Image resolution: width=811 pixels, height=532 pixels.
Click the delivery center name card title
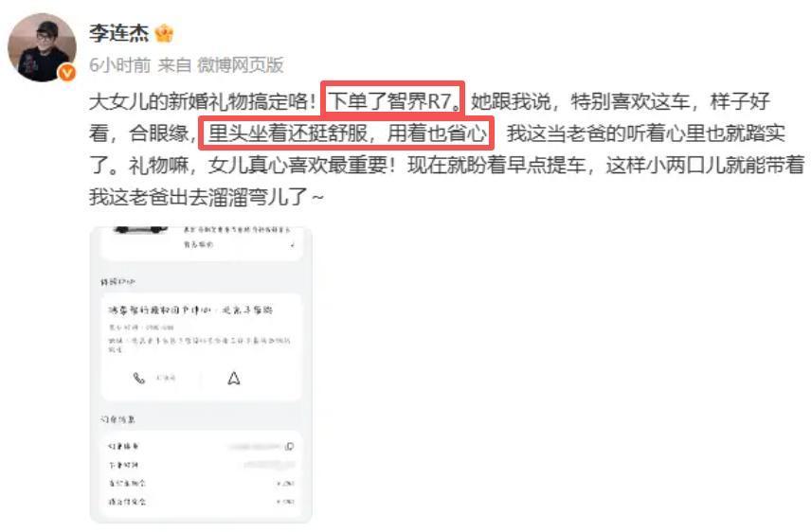[190, 310]
